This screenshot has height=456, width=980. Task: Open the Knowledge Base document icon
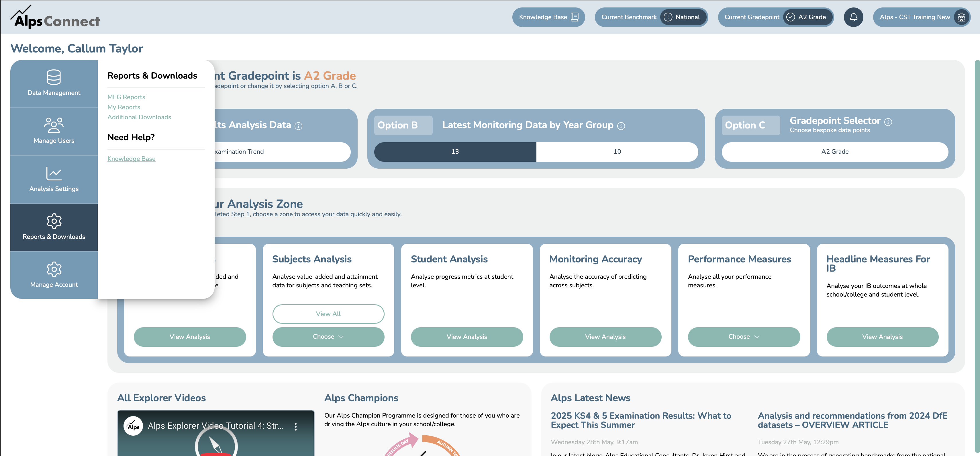[575, 17]
